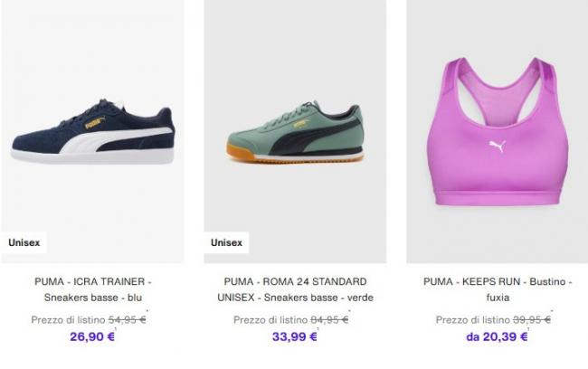Open PUMA - ROMA 24 STANDARD title link

[295, 289]
